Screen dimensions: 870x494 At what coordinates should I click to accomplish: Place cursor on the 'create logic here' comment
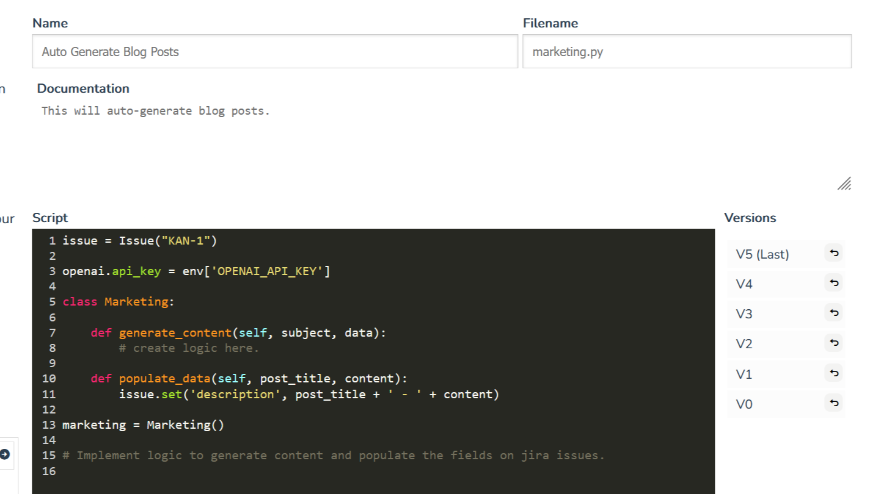click(x=188, y=348)
